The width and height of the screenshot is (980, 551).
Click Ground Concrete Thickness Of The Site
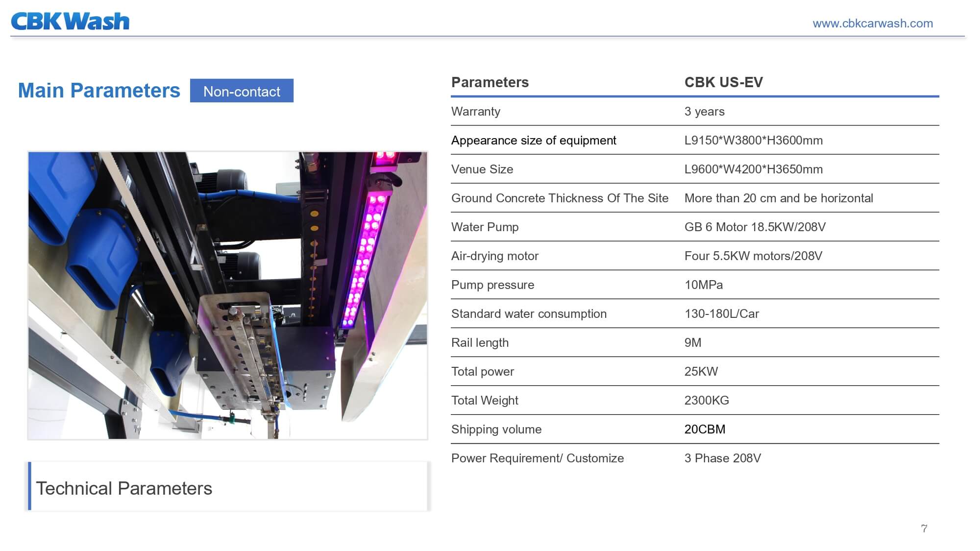[560, 198]
